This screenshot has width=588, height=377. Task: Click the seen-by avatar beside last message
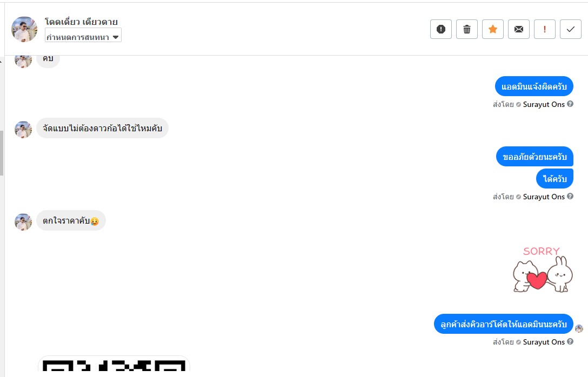point(579,328)
